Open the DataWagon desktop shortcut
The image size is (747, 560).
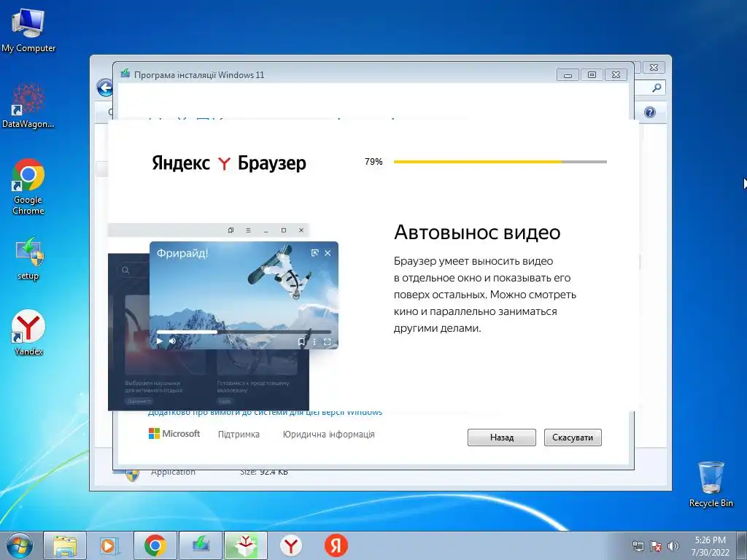pos(28,106)
